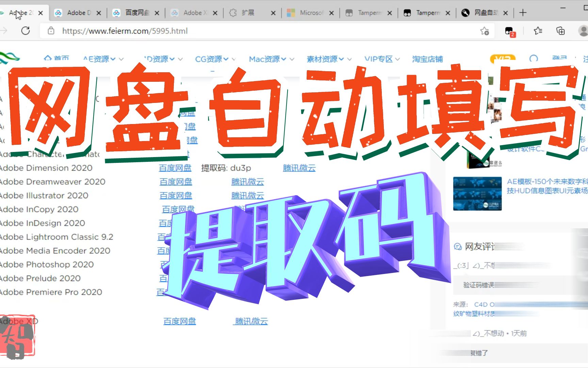Open the 淘宝店铺 navigation link
The width and height of the screenshot is (588, 368).
tap(427, 59)
